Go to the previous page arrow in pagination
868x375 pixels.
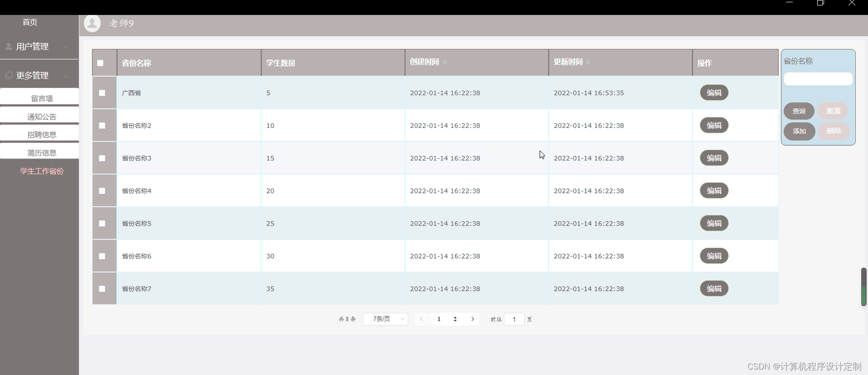421,319
